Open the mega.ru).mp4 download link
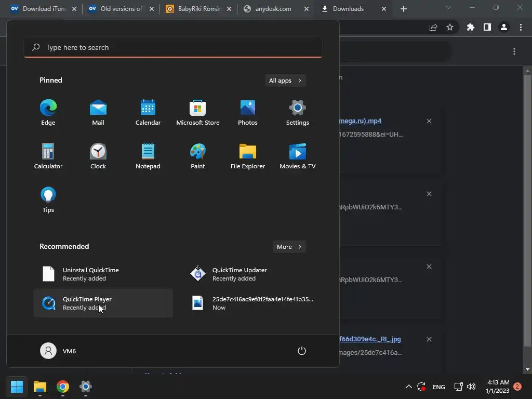The width and height of the screenshot is (532, 399). pyautogui.click(x=360, y=121)
